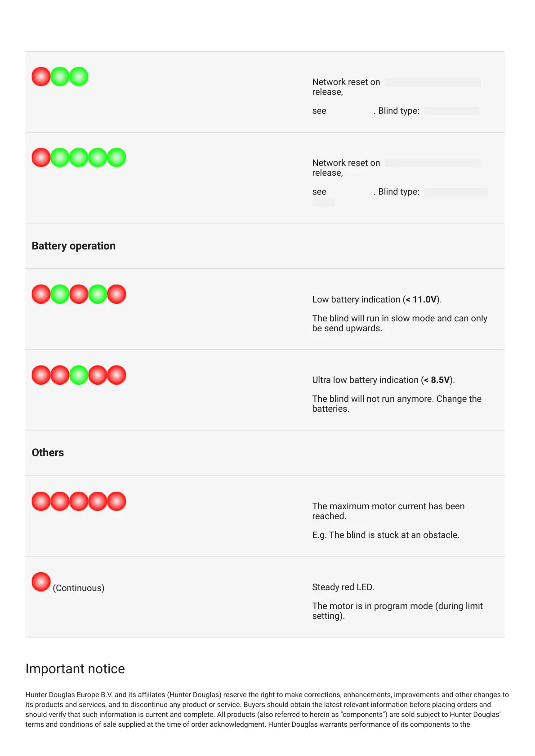Click the steady red LED beside (Continuous)
Viewport: 535px width, 756px height.
click(x=41, y=582)
